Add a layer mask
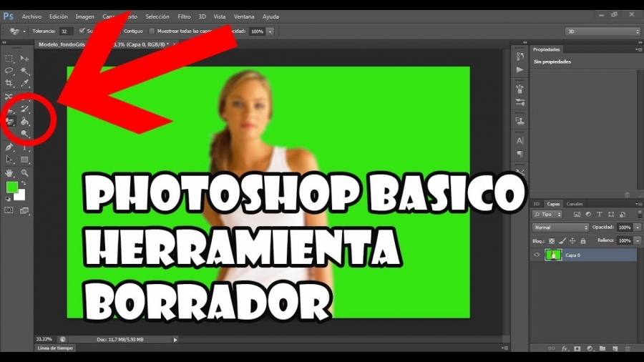Viewport: 644px width, 362px height. 577,348
